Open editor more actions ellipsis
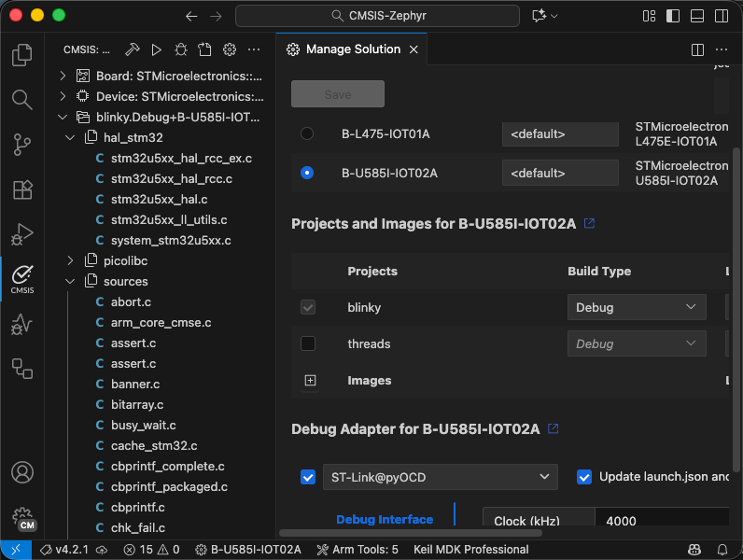This screenshot has height=560, width=743. [x=722, y=49]
